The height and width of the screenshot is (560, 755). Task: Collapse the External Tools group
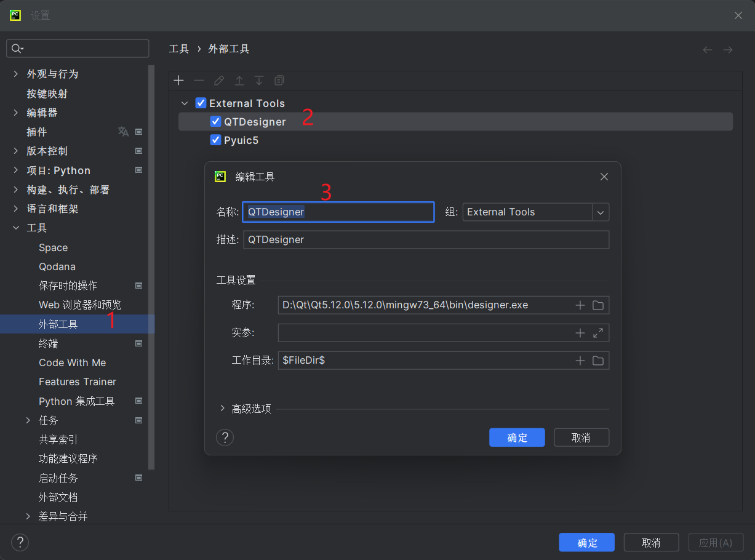pyautogui.click(x=185, y=103)
